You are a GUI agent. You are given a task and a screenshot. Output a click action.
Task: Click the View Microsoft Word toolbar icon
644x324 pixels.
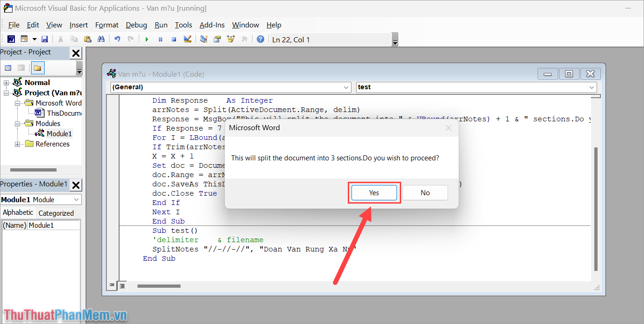[11, 40]
